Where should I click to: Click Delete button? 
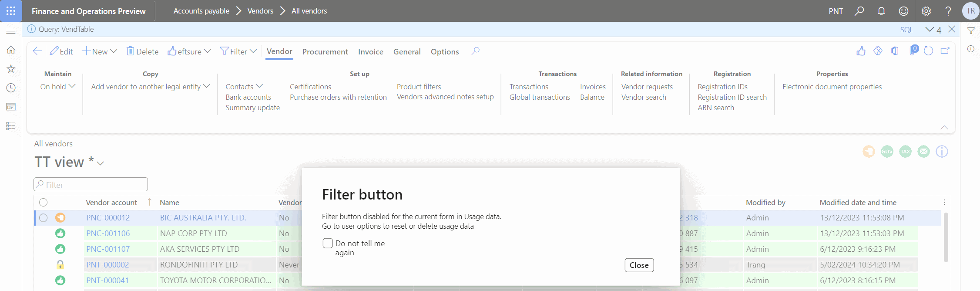click(x=142, y=51)
